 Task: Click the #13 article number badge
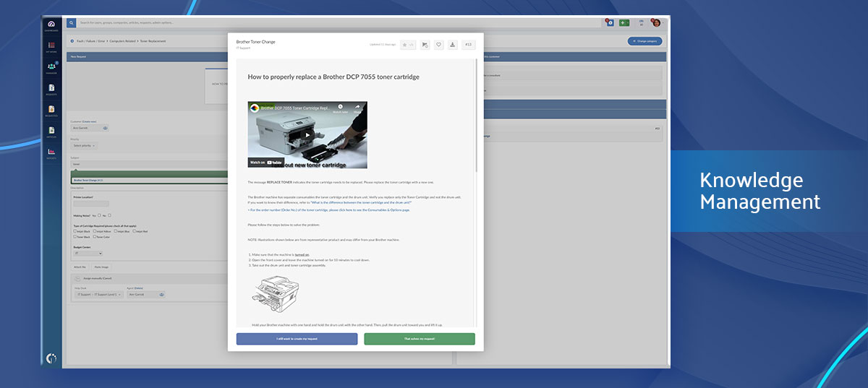[468, 45]
